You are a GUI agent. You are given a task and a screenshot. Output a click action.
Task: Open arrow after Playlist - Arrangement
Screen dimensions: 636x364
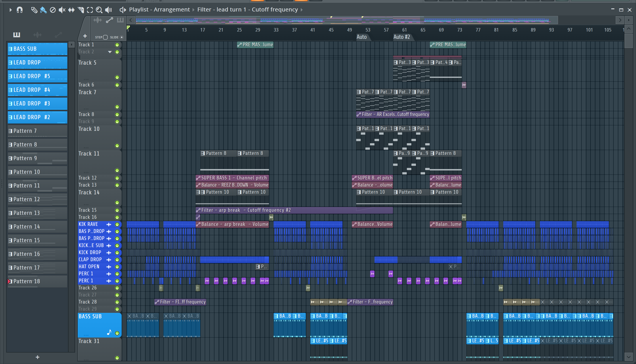pyautogui.click(x=193, y=10)
